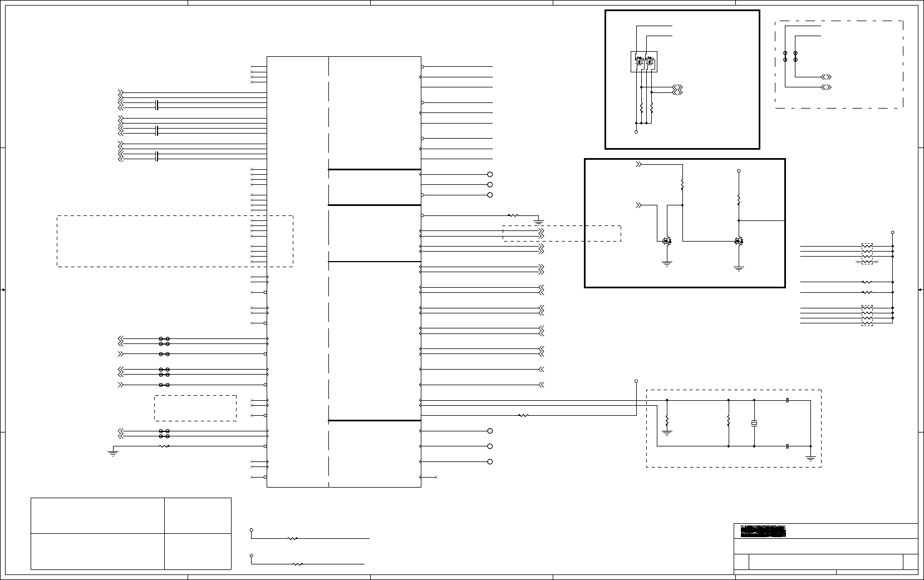Select the ground symbol beside the resistor right of the IC
Screen dimensions: 924x580
[x=538, y=222]
